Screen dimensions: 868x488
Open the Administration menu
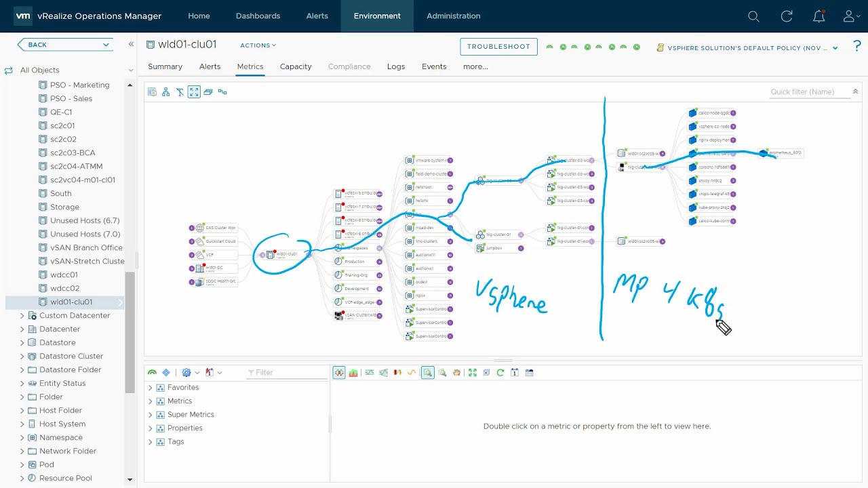454,16
